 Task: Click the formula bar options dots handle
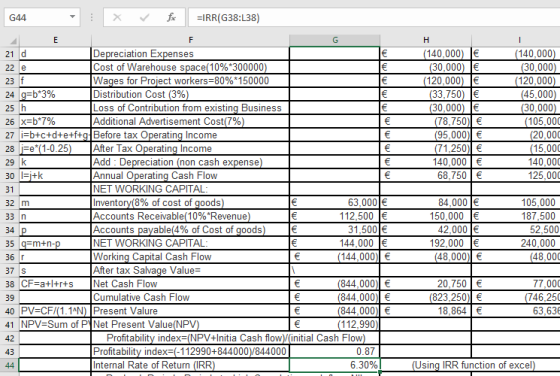92,17
